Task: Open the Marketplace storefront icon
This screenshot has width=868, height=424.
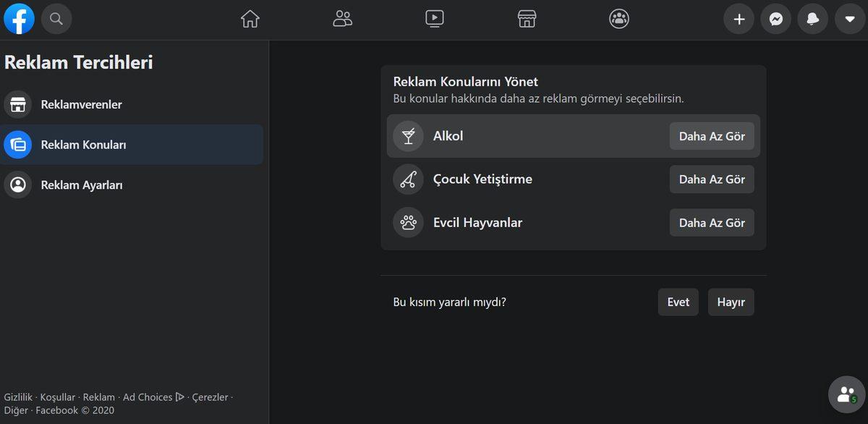Action: pyautogui.click(x=527, y=19)
